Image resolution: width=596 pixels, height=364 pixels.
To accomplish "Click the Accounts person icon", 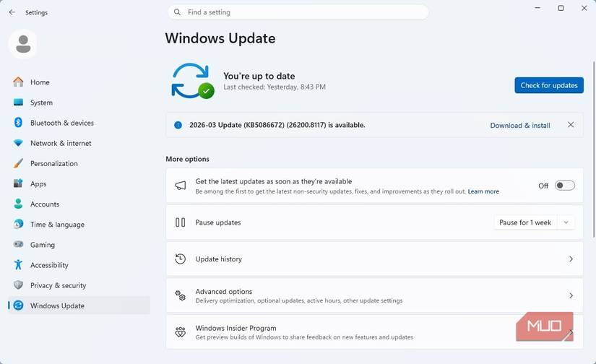I will (x=18, y=204).
